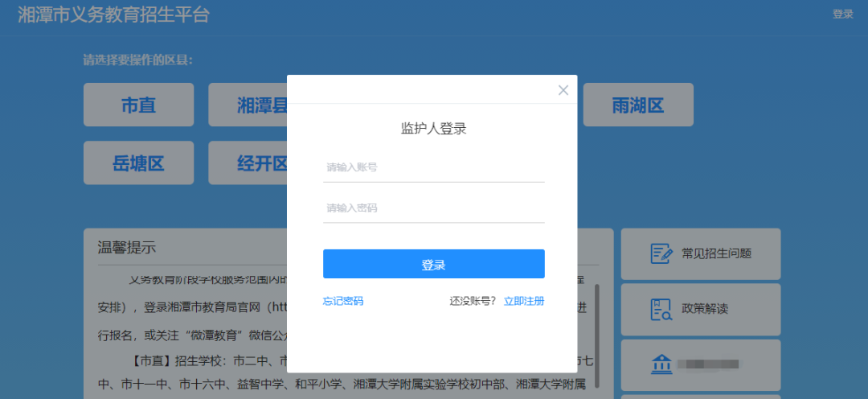Open the 忘记密码 link
This screenshot has width=868, height=399.
click(343, 302)
